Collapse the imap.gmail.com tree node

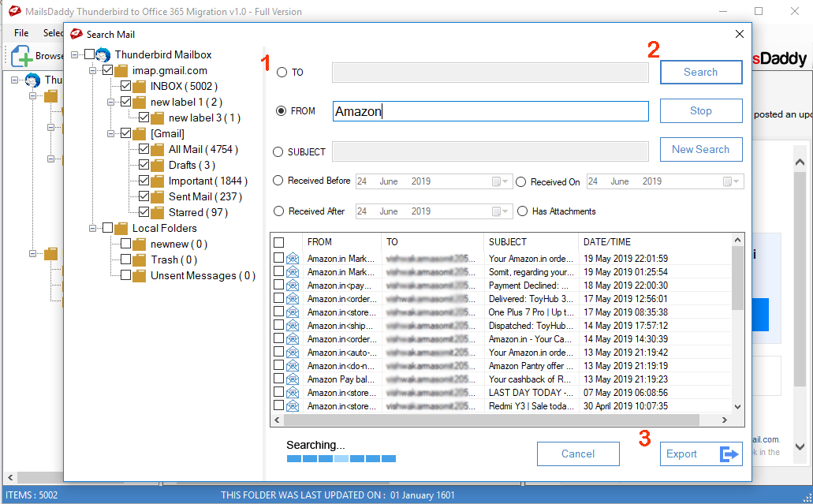(92, 70)
